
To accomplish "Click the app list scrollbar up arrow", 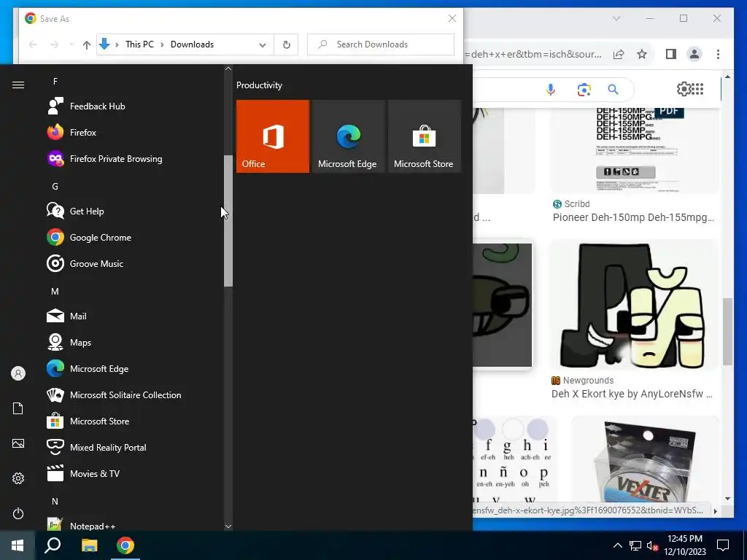I will pyautogui.click(x=228, y=69).
